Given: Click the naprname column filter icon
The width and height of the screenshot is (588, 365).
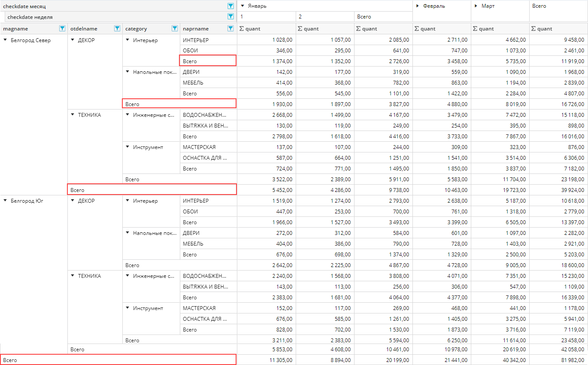Looking at the screenshot, I should (230, 29).
